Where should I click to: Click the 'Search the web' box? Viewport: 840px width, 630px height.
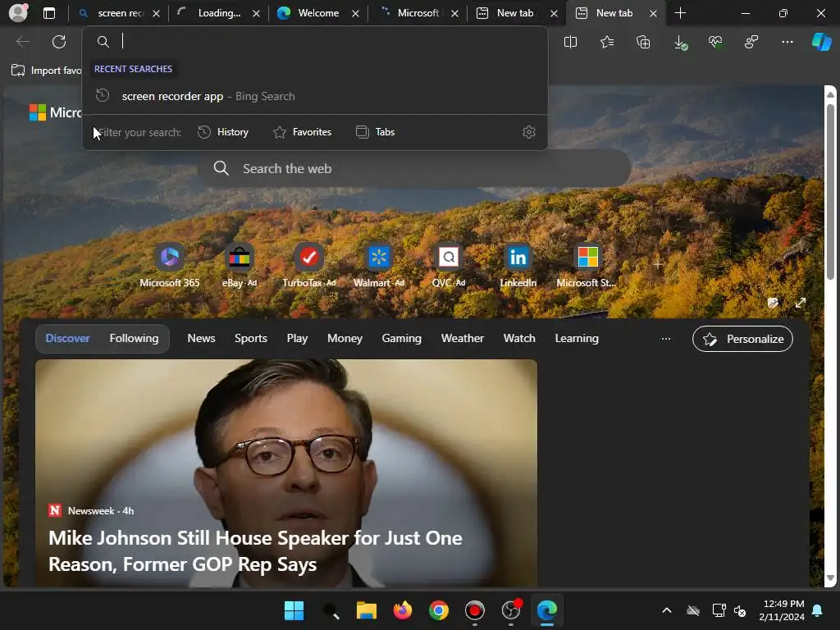point(413,169)
